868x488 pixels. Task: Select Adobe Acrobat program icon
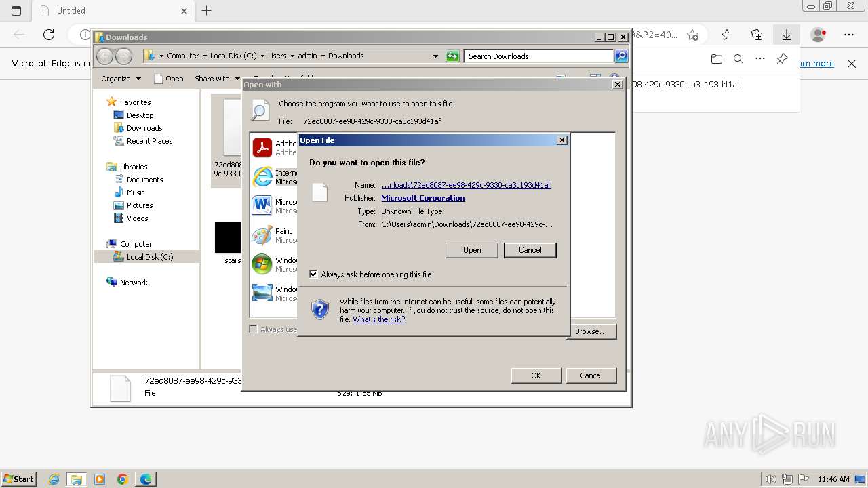coord(262,148)
